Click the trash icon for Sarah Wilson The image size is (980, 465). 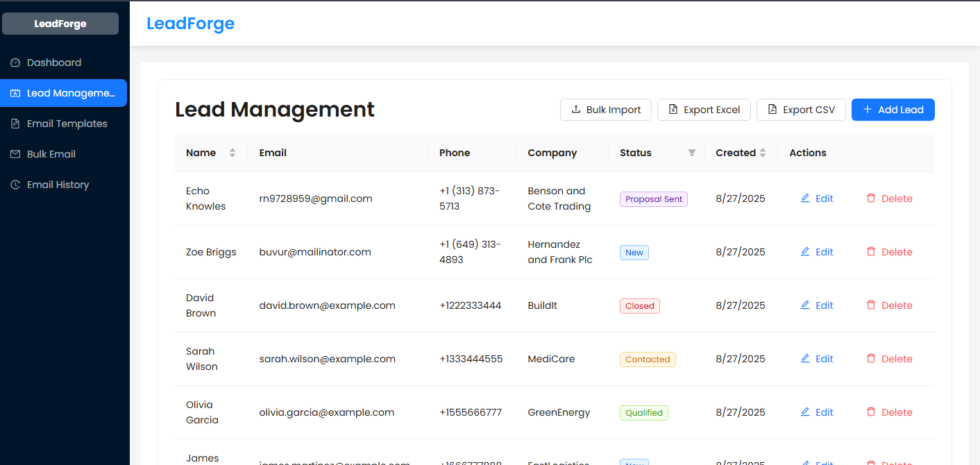(x=871, y=359)
